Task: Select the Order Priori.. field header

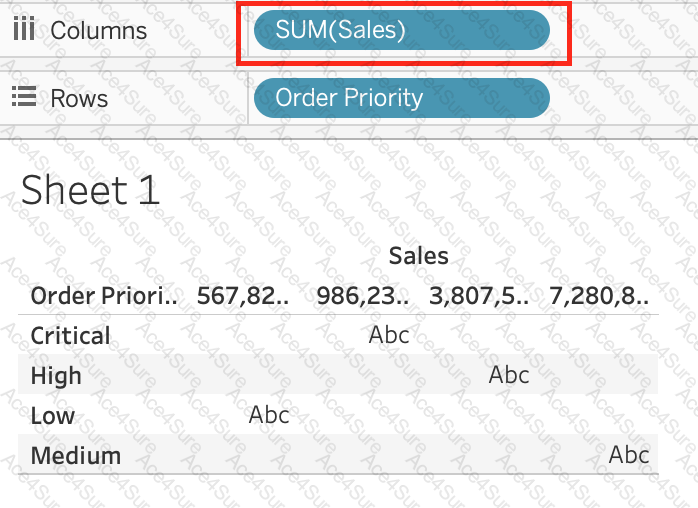Action: pos(104,295)
